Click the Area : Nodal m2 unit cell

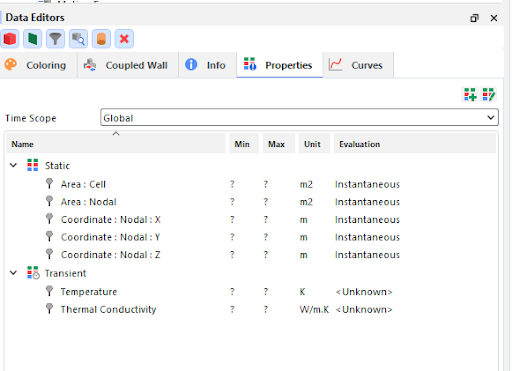(306, 202)
